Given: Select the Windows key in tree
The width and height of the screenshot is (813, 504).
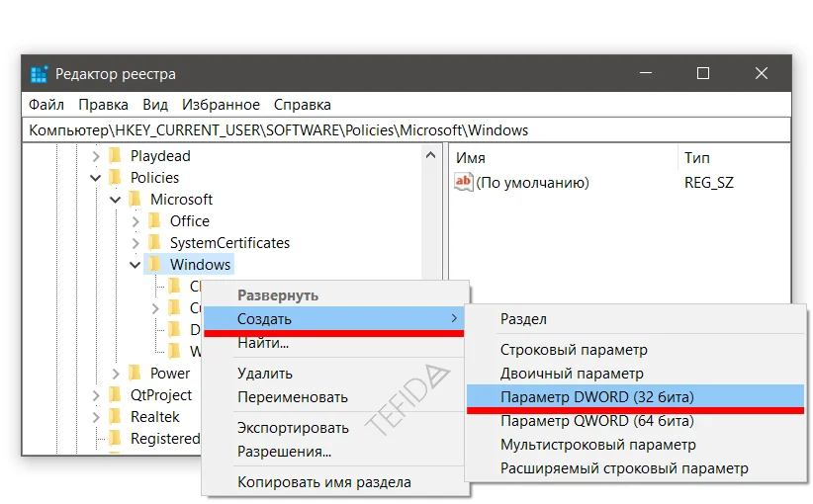Looking at the screenshot, I should (x=200, y=265).
